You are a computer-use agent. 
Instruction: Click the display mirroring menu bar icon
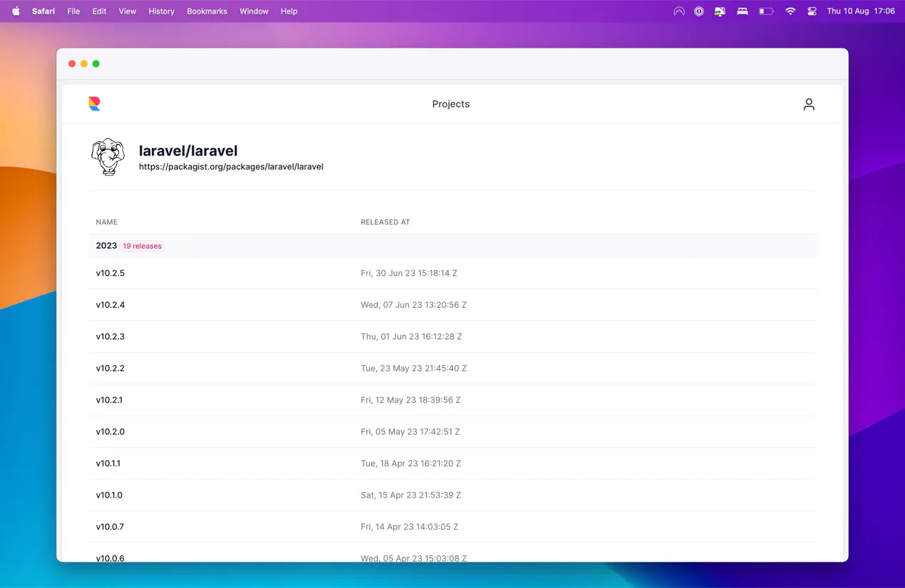point(720,11)
